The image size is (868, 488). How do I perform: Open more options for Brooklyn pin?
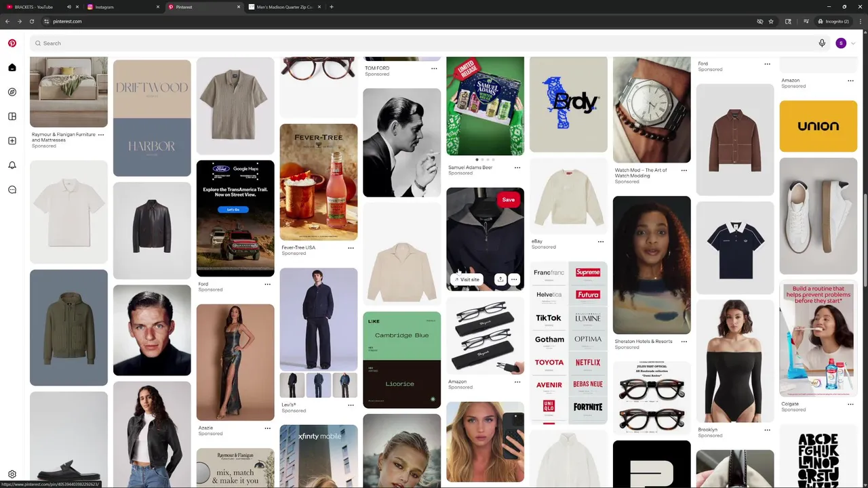point(768,430)
